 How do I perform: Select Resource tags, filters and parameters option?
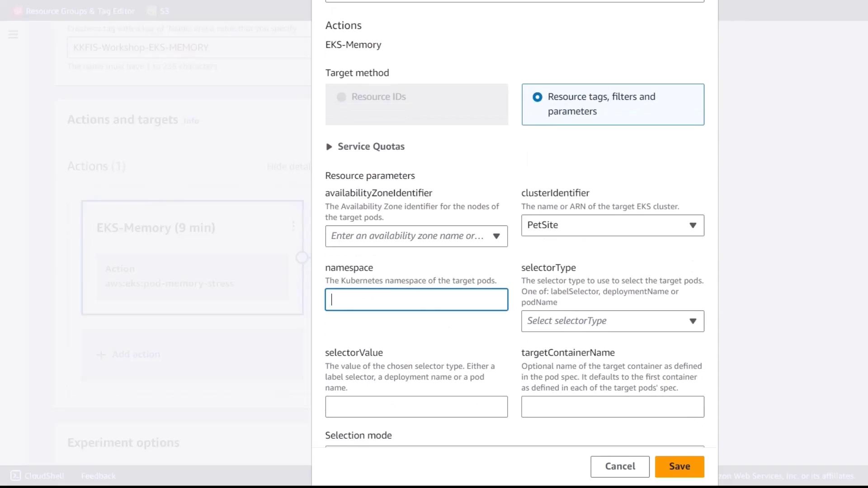pyautogui.click(x=537, y=97)
